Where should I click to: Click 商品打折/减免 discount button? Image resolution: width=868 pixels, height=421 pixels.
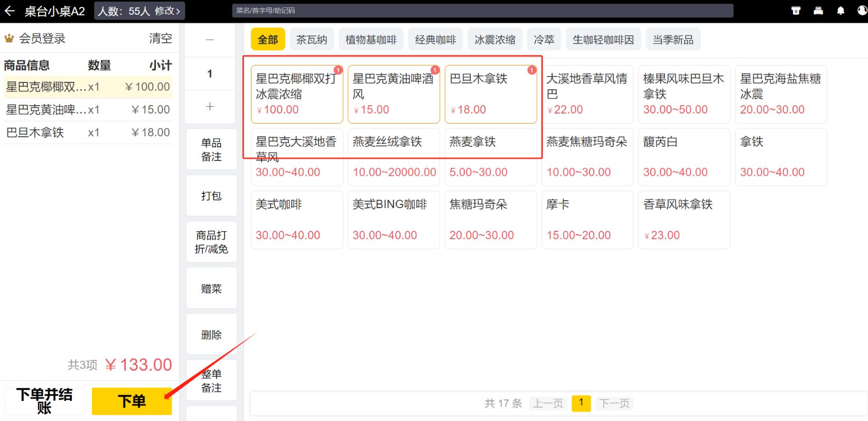click(x=211, y=242)
